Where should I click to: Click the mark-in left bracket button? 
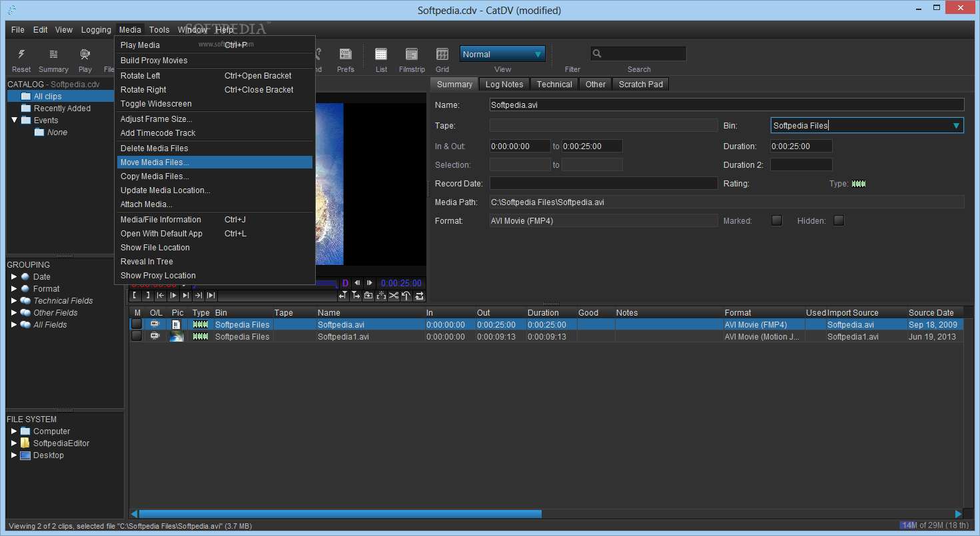135,295
